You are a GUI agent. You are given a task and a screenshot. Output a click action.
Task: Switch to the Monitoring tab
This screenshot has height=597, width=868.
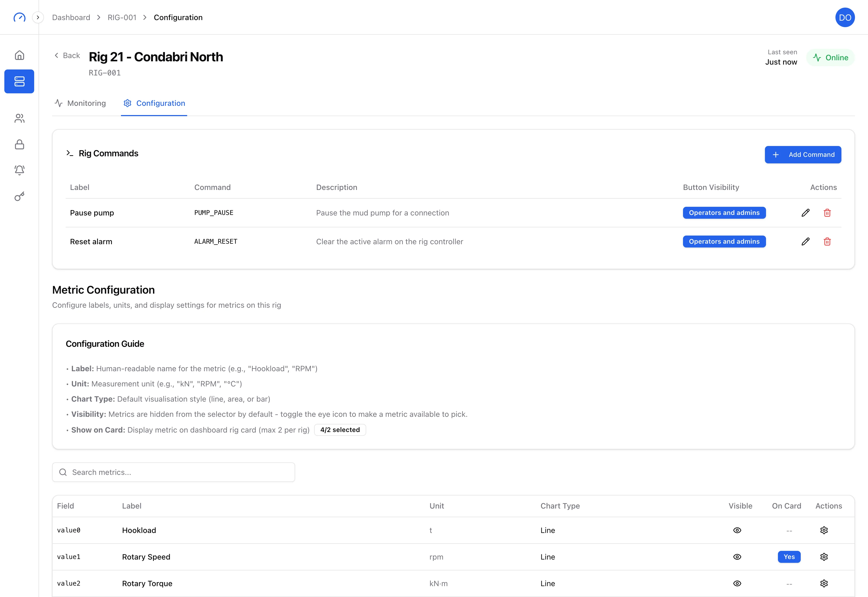(x=80, y=103)
